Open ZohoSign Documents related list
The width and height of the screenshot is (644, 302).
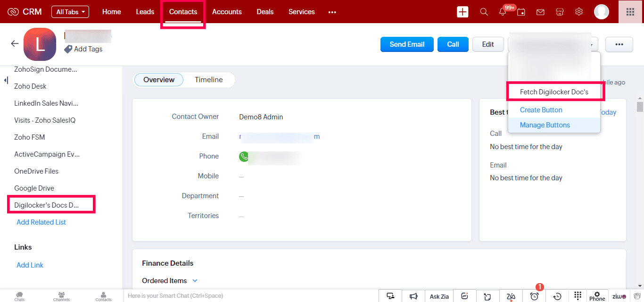pyautogui.click(x=46, y=69)
